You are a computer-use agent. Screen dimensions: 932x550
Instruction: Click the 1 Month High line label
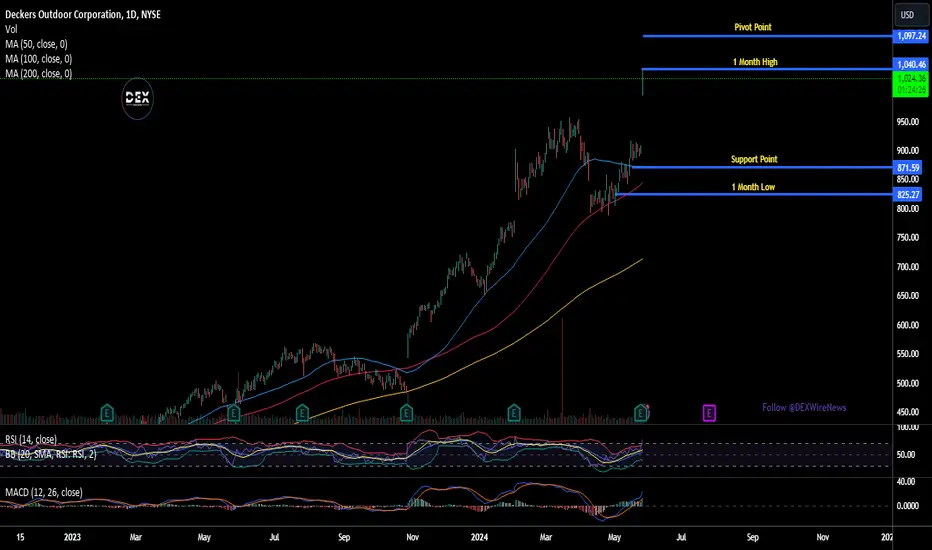tap(755, 62)
